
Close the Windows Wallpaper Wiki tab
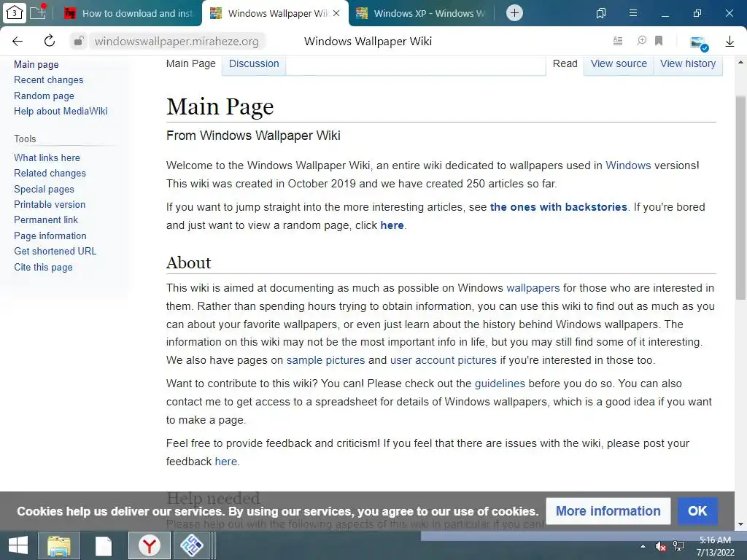tap(336, 13)
